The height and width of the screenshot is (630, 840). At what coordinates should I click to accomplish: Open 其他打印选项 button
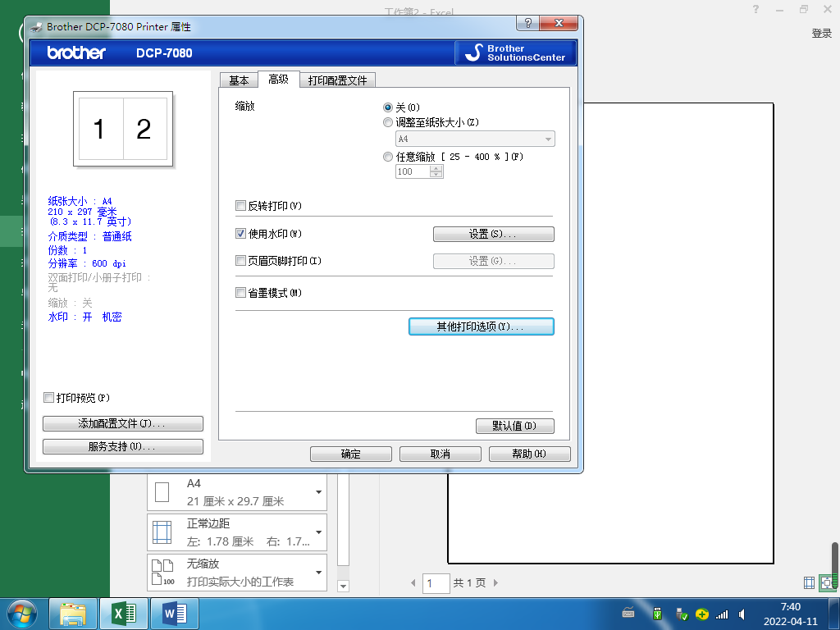(x=481, y=326)
